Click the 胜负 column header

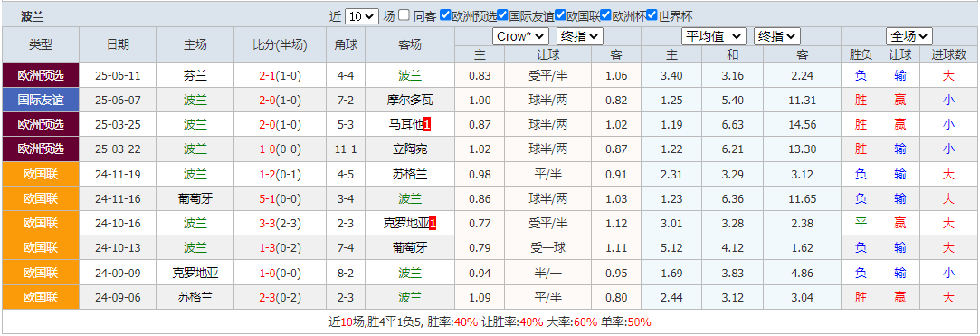861,54
